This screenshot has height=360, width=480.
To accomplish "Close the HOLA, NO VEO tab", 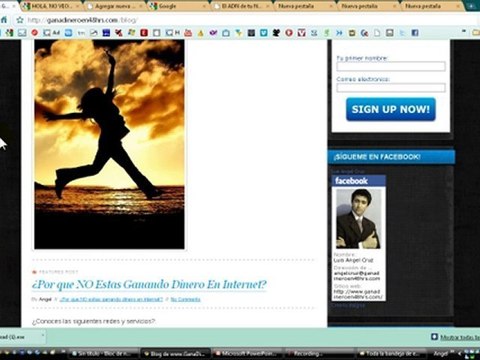I will [x=78, y=6].
